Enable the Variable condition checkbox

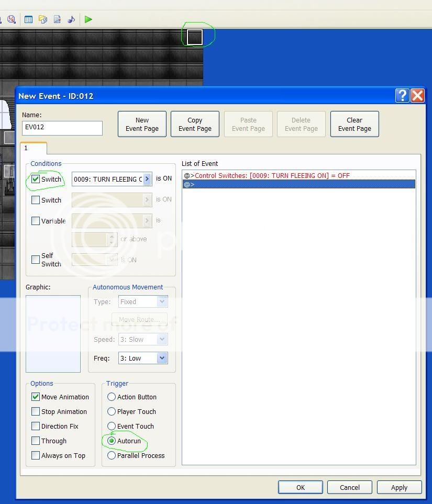pyautogui.click(x=36, y=221)
